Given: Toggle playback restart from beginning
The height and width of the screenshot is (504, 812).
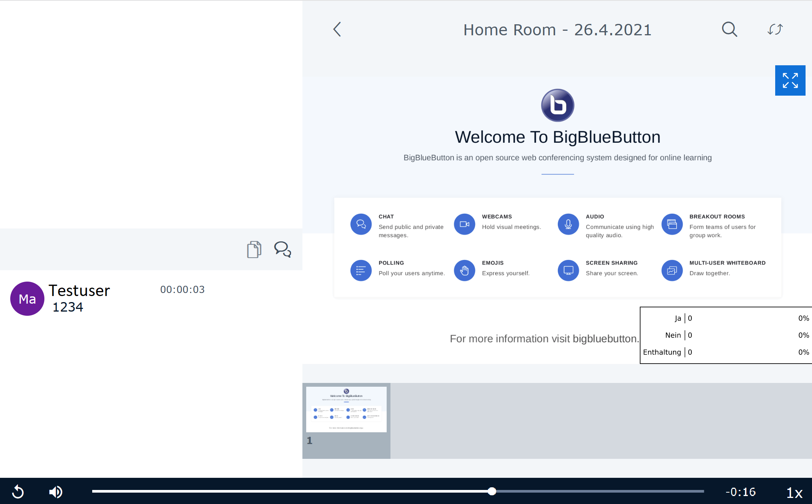Looking at the screenshot, I should point(17,491).
